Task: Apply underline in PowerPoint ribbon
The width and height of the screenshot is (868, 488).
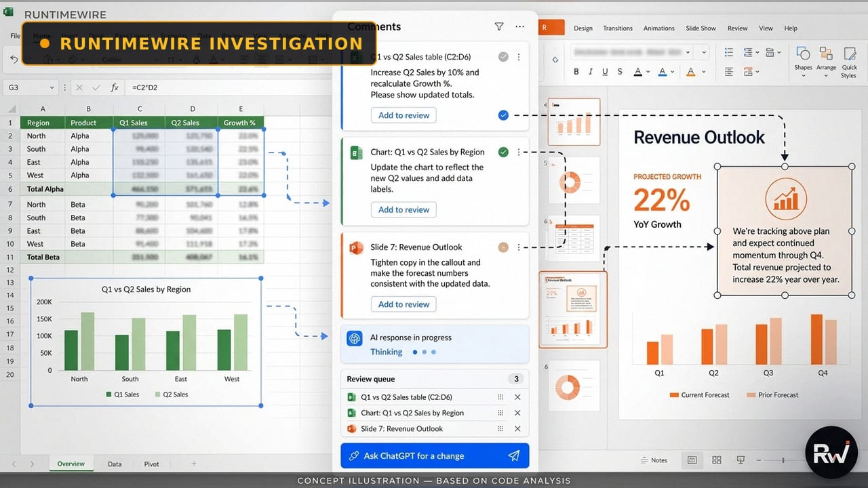Action: 606,72
